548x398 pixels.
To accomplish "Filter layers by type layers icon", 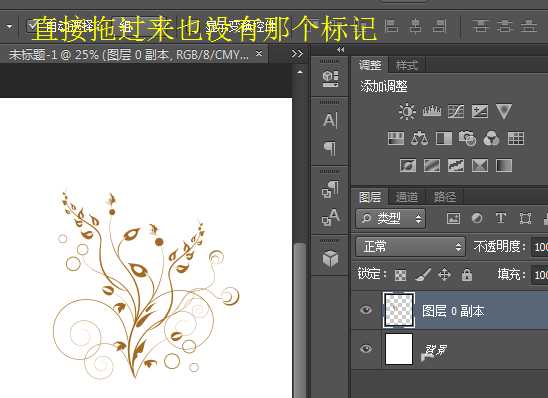I will pos(501,218).
